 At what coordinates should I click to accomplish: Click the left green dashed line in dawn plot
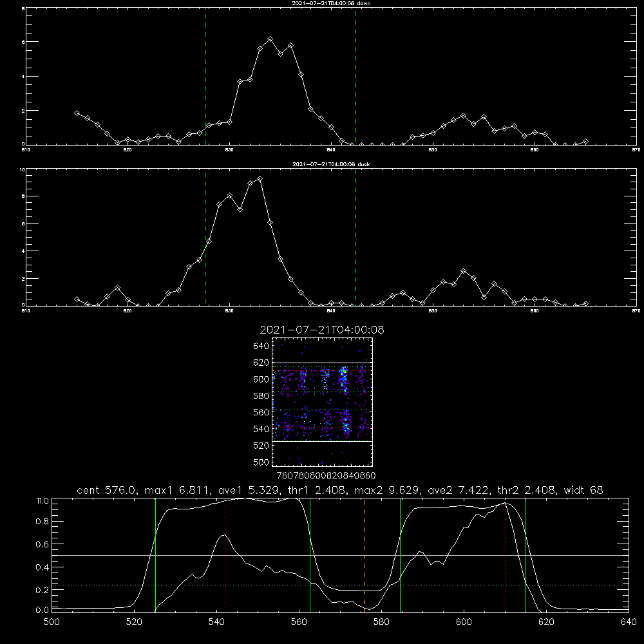(205, 77)
